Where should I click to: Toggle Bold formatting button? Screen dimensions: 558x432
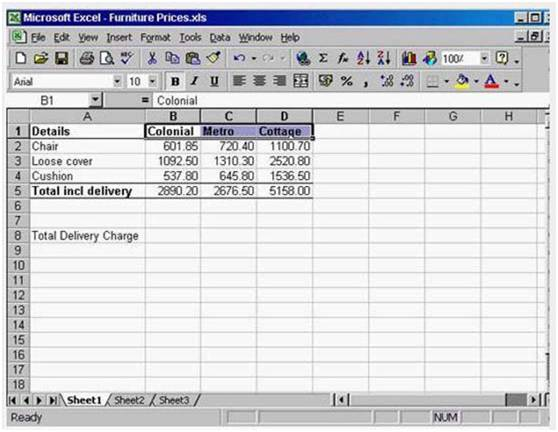(175, 81)
